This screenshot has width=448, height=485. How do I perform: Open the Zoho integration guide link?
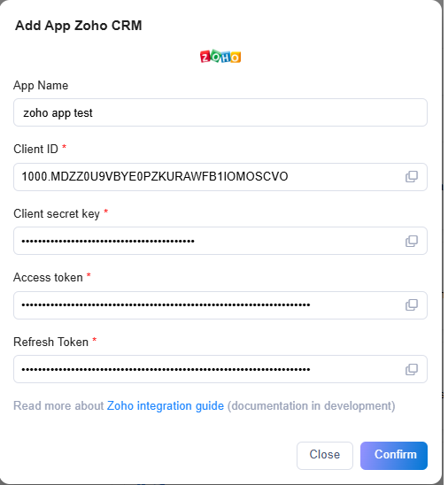tap(166, 406)
